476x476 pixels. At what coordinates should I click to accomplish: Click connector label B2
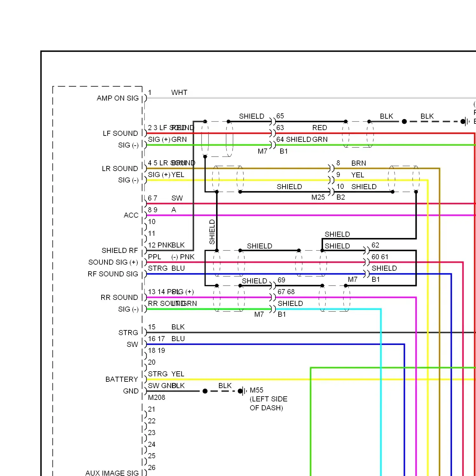(341, 197)
